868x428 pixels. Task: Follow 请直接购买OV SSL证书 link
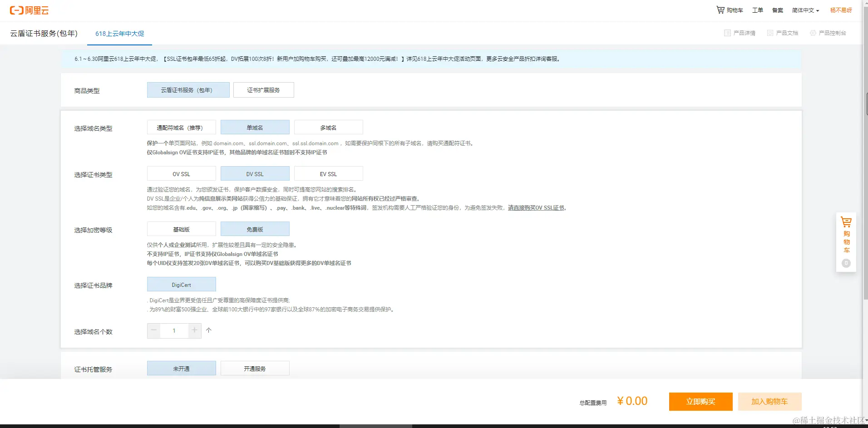point(536,208)
